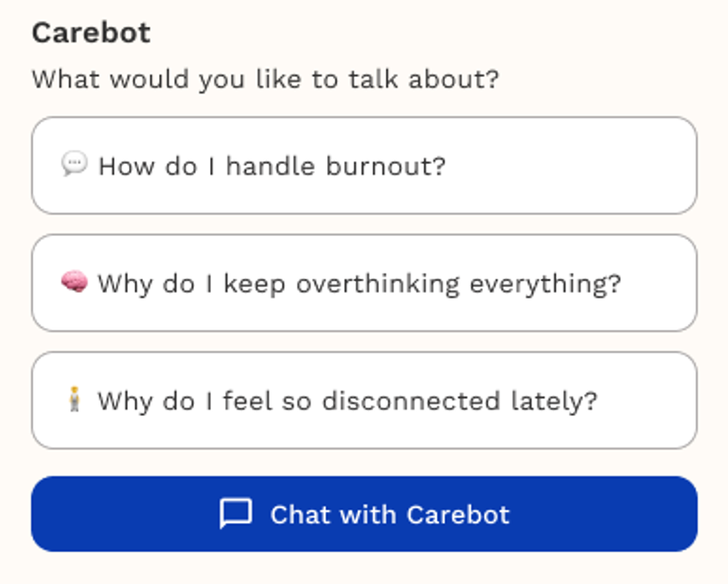Click the chat icon in the blue button
The height and width of the screenshot is (584, 728).
[235, 514]
